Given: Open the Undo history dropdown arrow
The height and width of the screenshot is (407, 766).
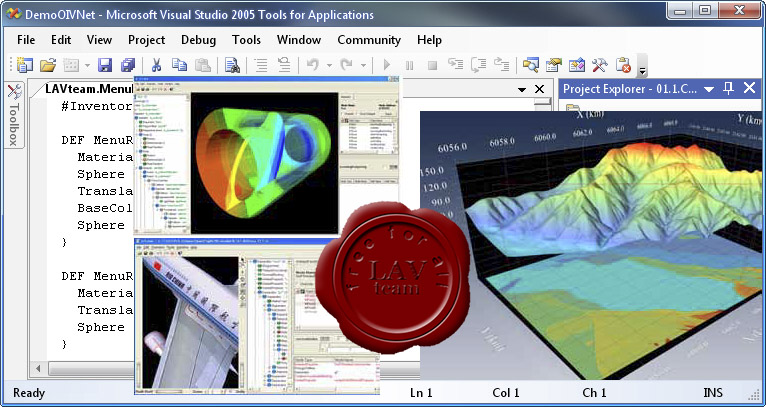Looking at the screenshot, I should 329,65.
